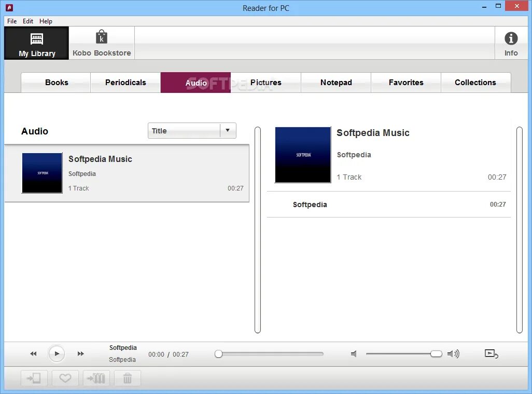Open the File menu
This screenshot has height=394, width=532.
click(12, 21)
